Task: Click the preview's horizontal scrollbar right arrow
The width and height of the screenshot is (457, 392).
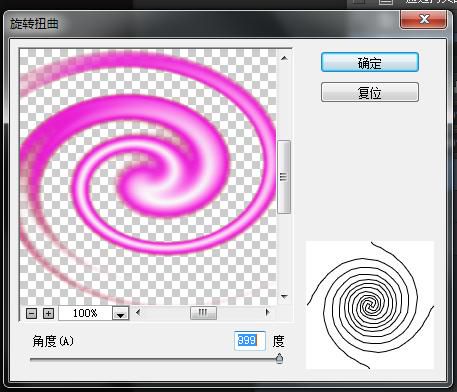Action: click(267, 313)
